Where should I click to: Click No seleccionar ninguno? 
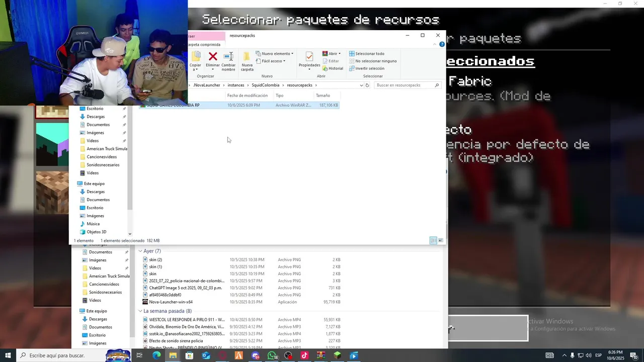point(373,61)
